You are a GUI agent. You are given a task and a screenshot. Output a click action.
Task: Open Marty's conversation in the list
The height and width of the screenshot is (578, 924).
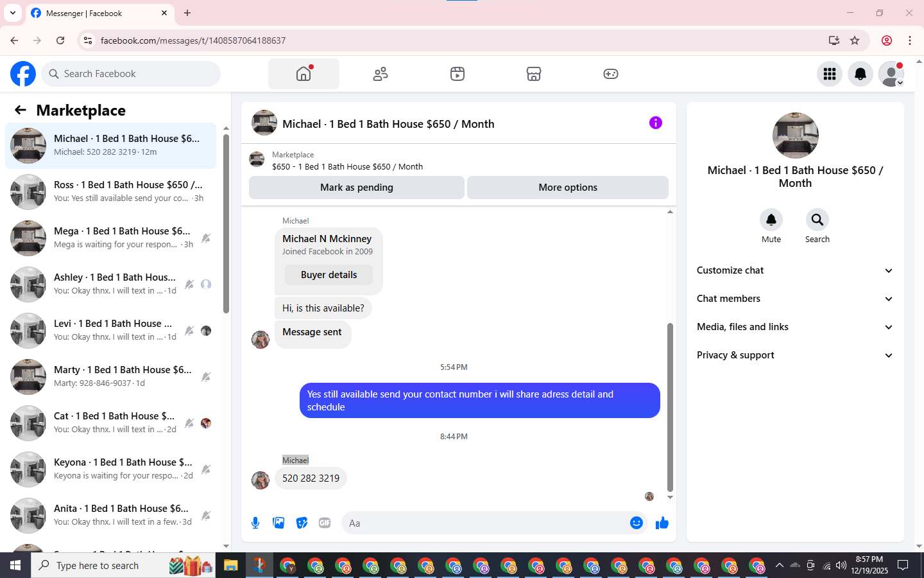[110, 377]
